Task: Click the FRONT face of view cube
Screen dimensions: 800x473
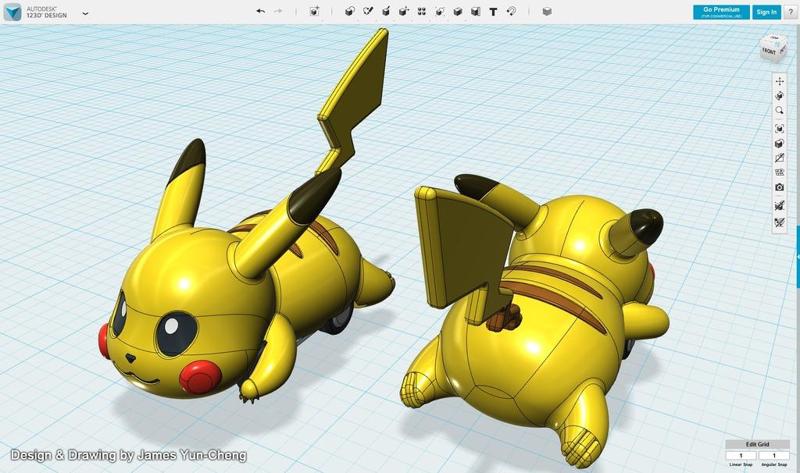Action: click(x=768, y=51)
